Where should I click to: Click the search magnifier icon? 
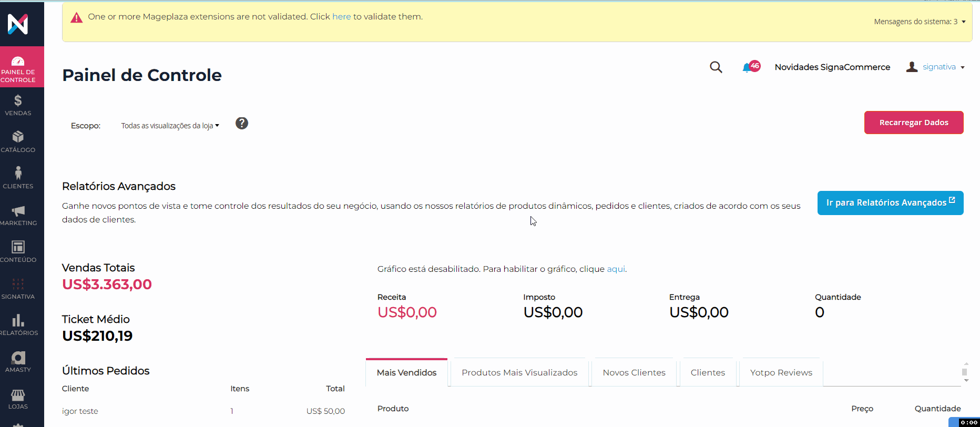click(716, 67)
